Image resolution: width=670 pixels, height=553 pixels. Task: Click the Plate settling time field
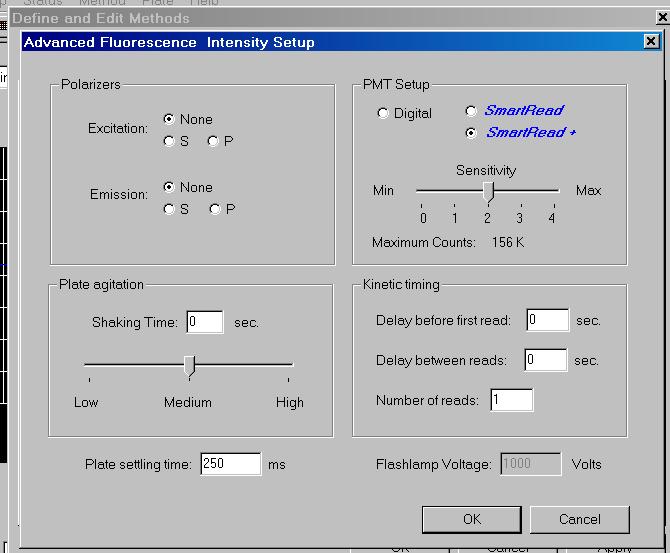click(x=231, y=464)
